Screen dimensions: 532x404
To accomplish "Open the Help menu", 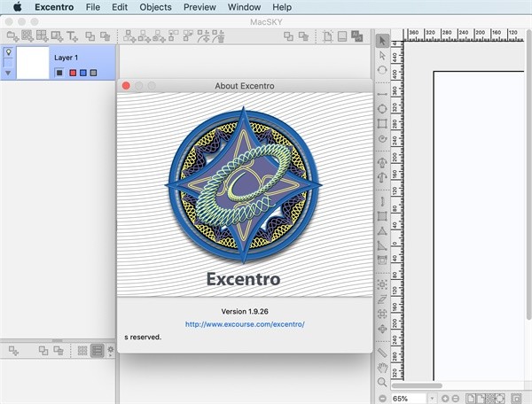I will [x=282, y=7].
